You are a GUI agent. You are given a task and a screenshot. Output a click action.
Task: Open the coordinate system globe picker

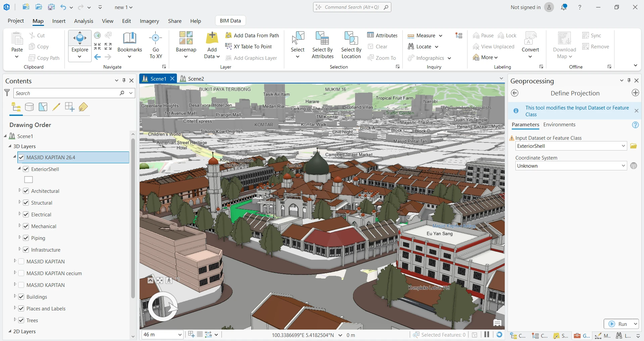coord(634,166)
